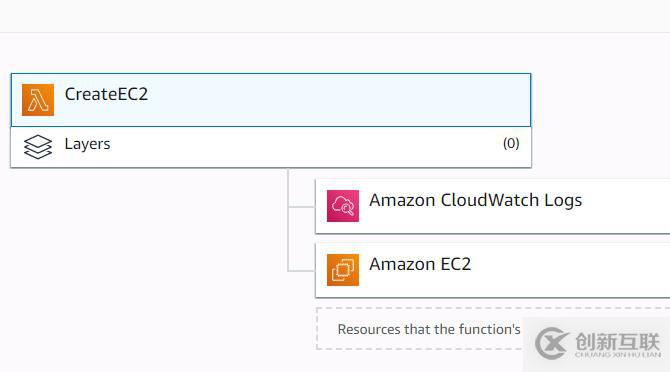Click the Amazon EC2 resource card

tap(493, 270)
